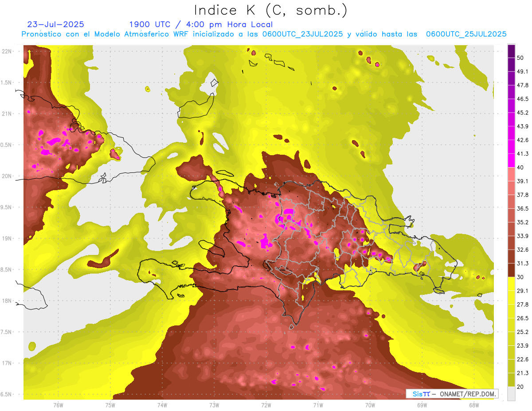Select colorbar value "26.5"
532x411 pixels.
click(523, 318)
